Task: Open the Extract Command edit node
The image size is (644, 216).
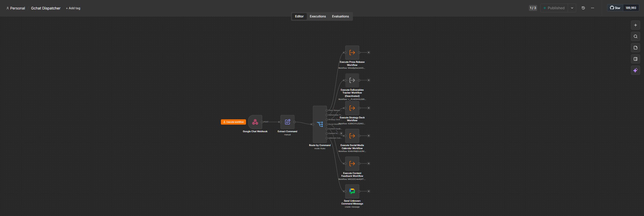Action: (x=287, y=122)
